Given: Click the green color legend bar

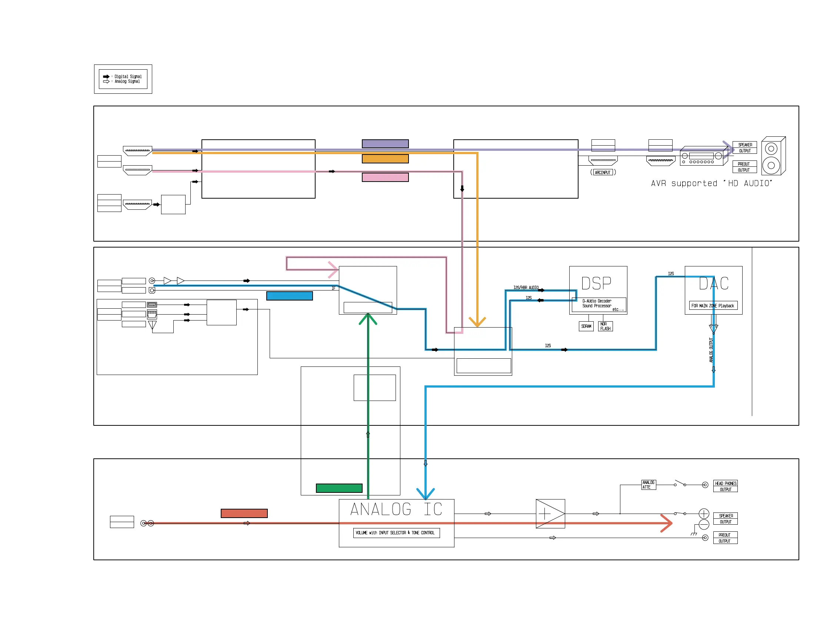Looking at the screenshot, I should point(339,488).
